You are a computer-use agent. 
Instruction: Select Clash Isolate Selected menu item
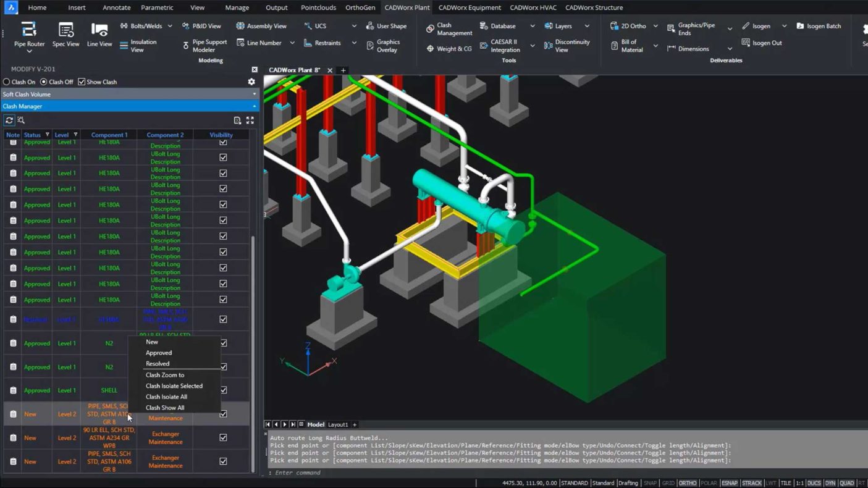click(174, 386)
